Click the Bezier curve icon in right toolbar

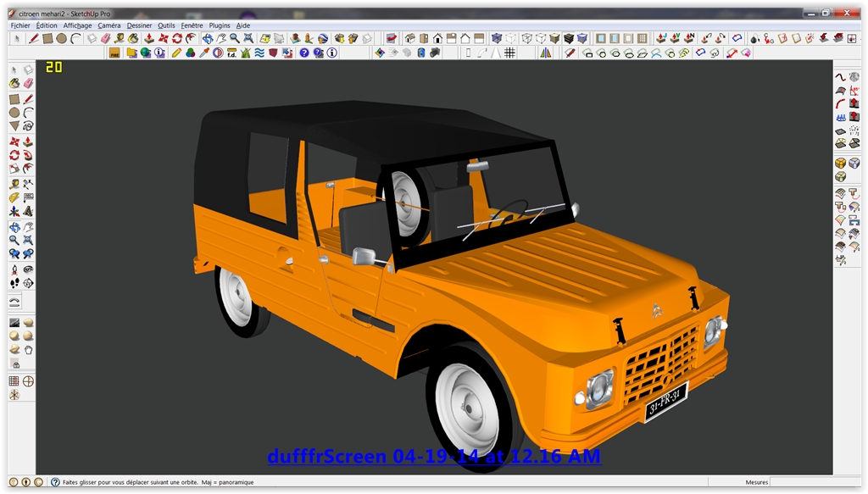(840, 77)
